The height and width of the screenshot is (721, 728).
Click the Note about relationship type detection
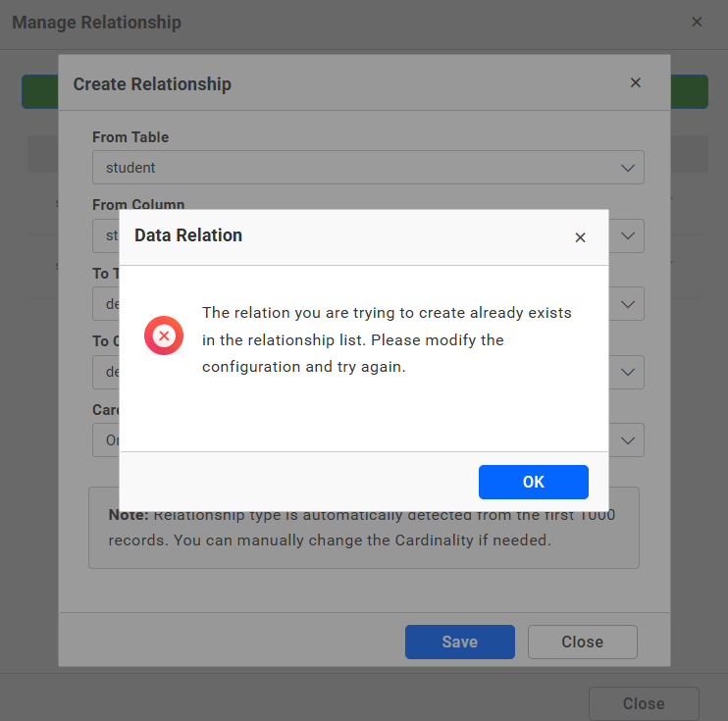pos(364,528)
